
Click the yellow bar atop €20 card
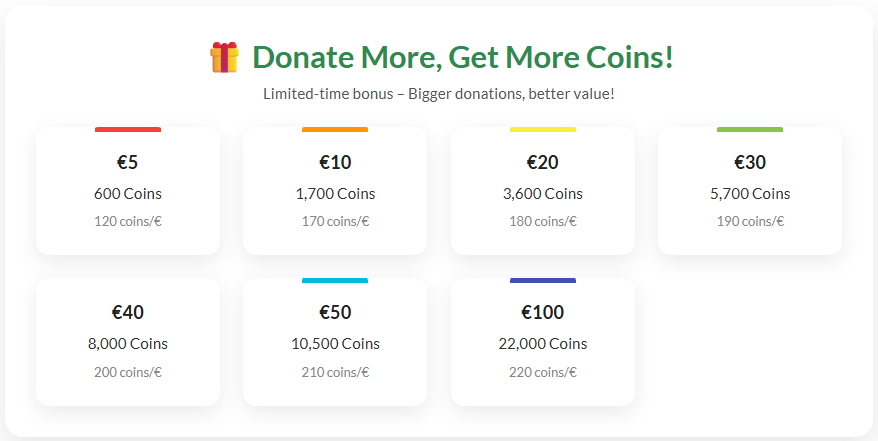[543, 129]
